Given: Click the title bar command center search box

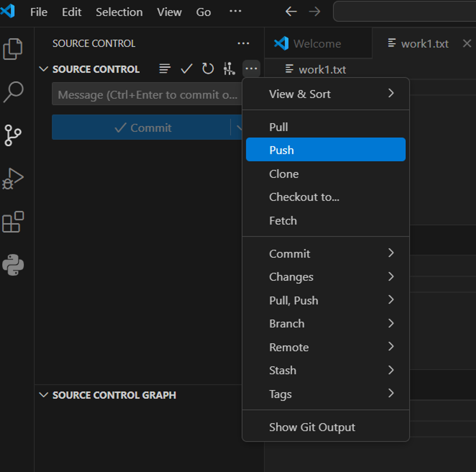Looking at the screenshot, I should tap(405, 11).
